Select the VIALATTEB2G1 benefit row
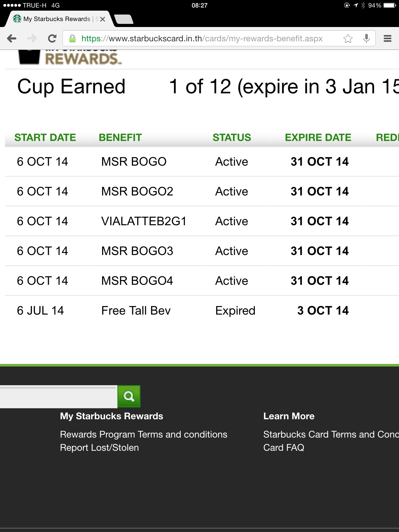399x532 pixels. pyautogui.click(x=144, y=221)
